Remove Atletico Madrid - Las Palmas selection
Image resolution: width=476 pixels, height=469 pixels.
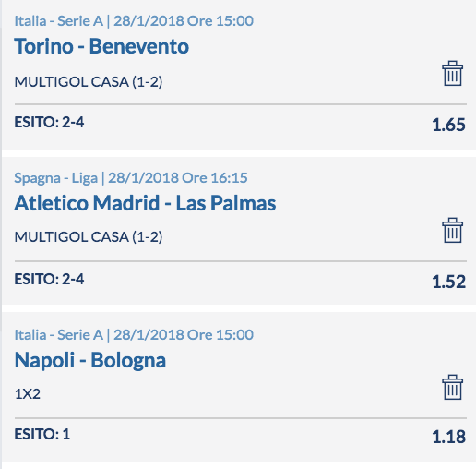[452, 230]
